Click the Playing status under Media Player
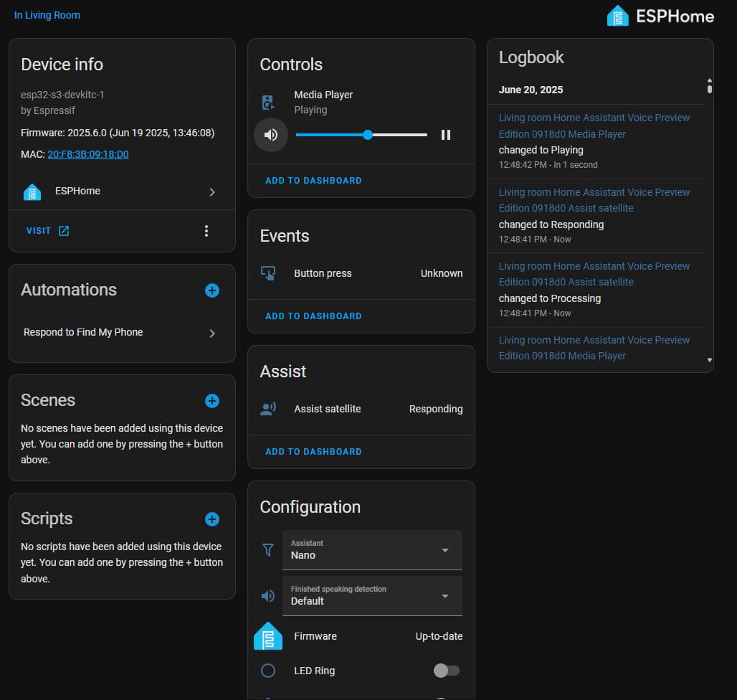 pyautogui.click(x=310, y=110)
